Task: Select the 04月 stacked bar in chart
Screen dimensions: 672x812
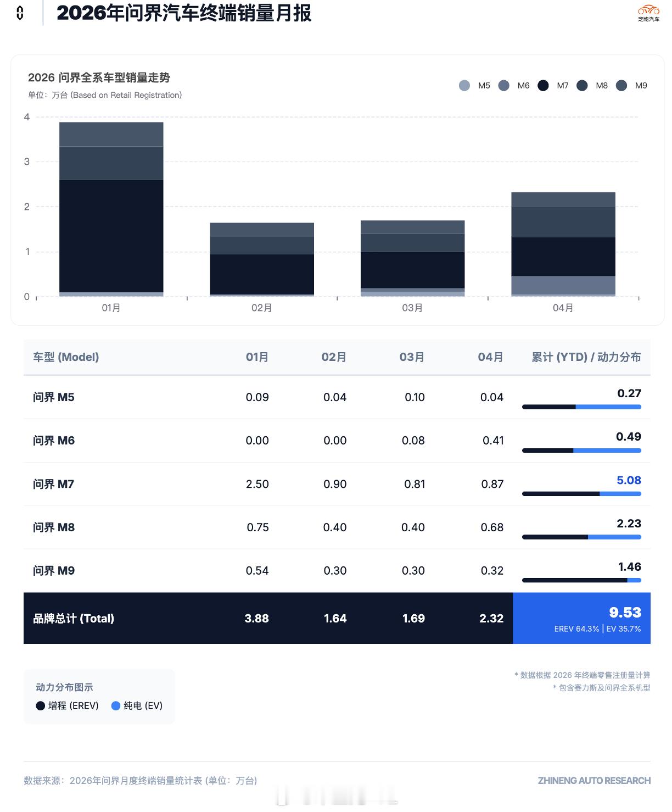Action: tap(563, 244)
